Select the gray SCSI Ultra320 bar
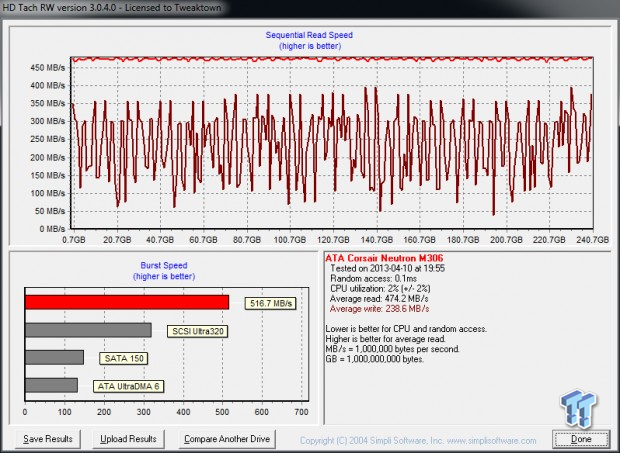Screen dimensions: 620x453 [88, 330]
